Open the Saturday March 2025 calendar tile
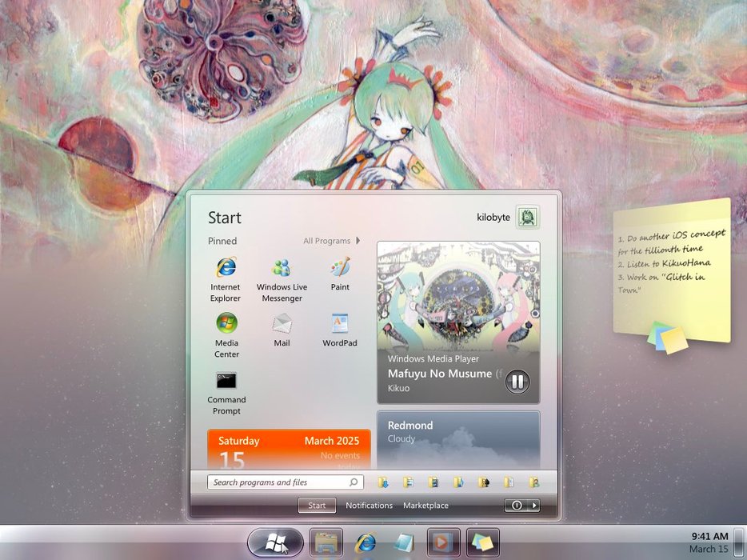747x560 pixels. coord(289,450)
